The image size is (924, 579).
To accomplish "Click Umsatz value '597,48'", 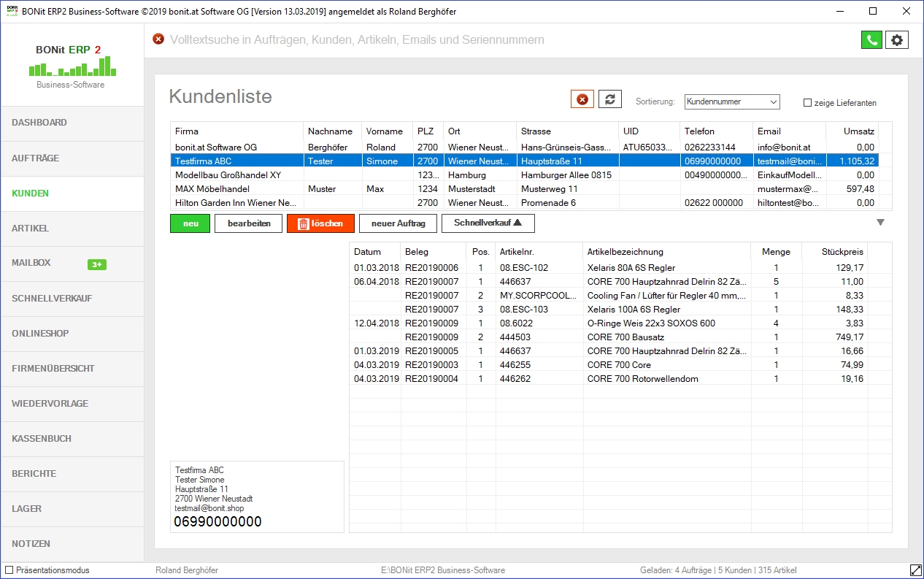I will click(x=860, y=189).
